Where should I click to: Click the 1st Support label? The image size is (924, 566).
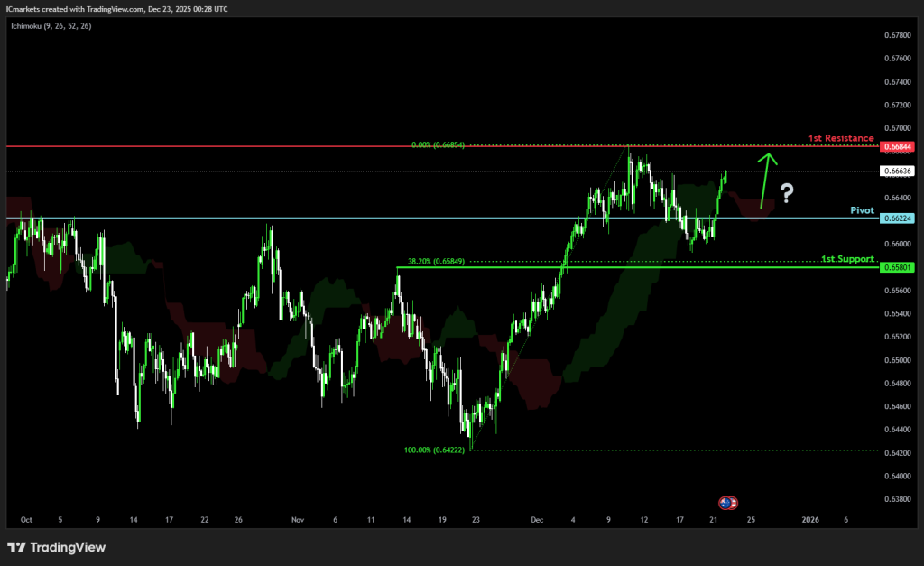(x=847, y=259)
